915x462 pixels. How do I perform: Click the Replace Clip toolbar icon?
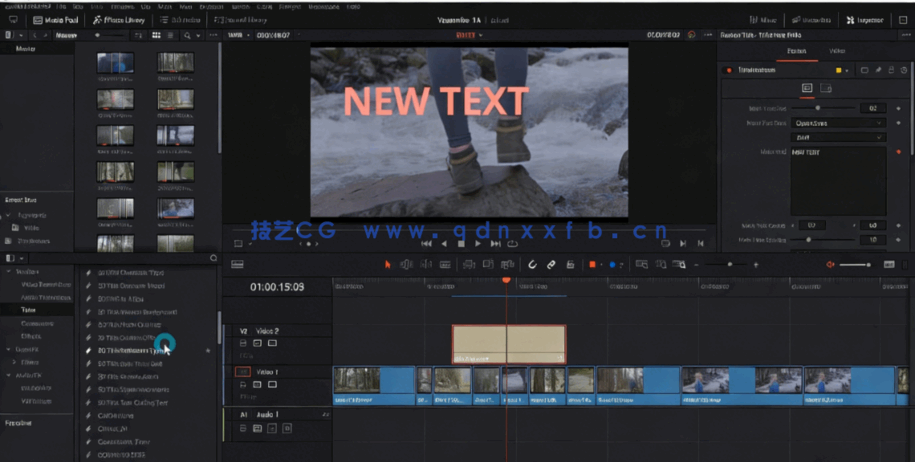click(508, 265)
